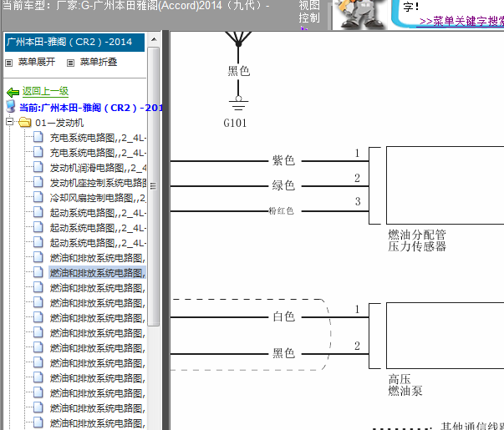Click the computer icon beside 当前:广州本田-雅阁

click(x=11, y=106)
